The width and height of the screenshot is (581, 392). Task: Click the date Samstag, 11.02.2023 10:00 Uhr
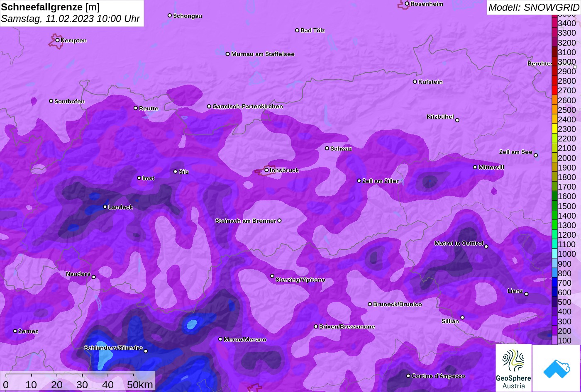click(71, 19)
